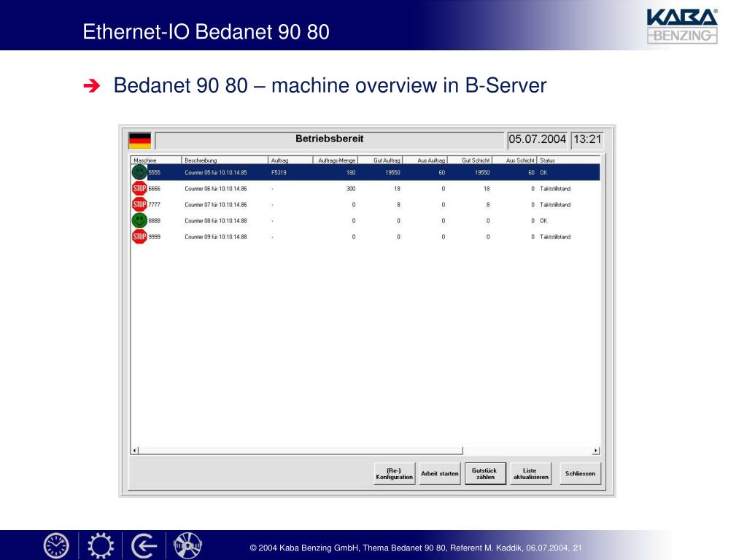Click the gear icon in slide footer
This screenshot has height=560, width=747.
click(x=101, y=545)
